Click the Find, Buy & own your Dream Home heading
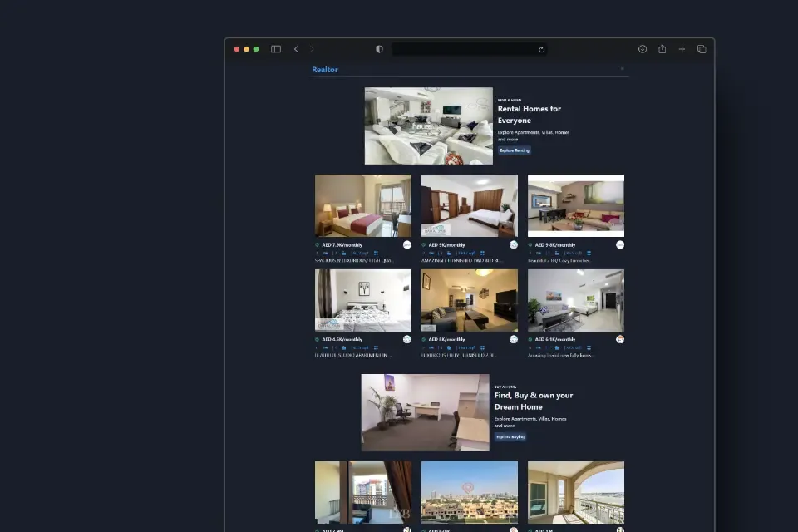This screenshot has width=798, height=532. point(534,401)
